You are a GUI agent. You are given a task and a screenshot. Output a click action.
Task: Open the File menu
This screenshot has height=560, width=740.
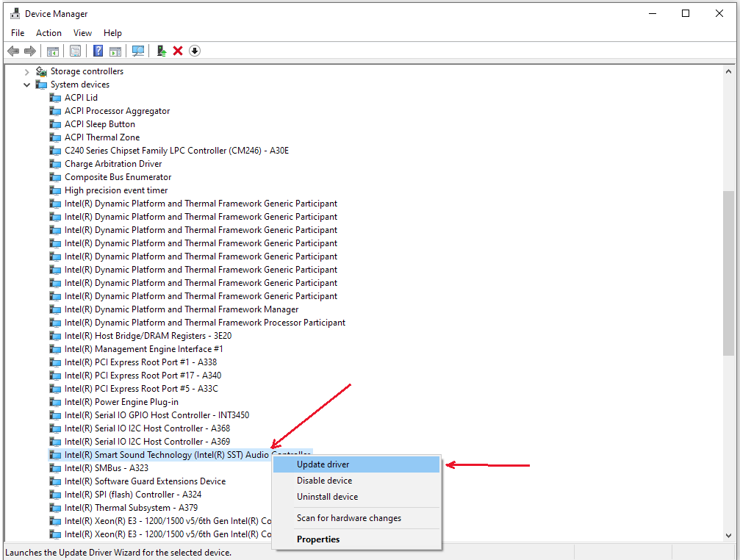tap(18, 33)
